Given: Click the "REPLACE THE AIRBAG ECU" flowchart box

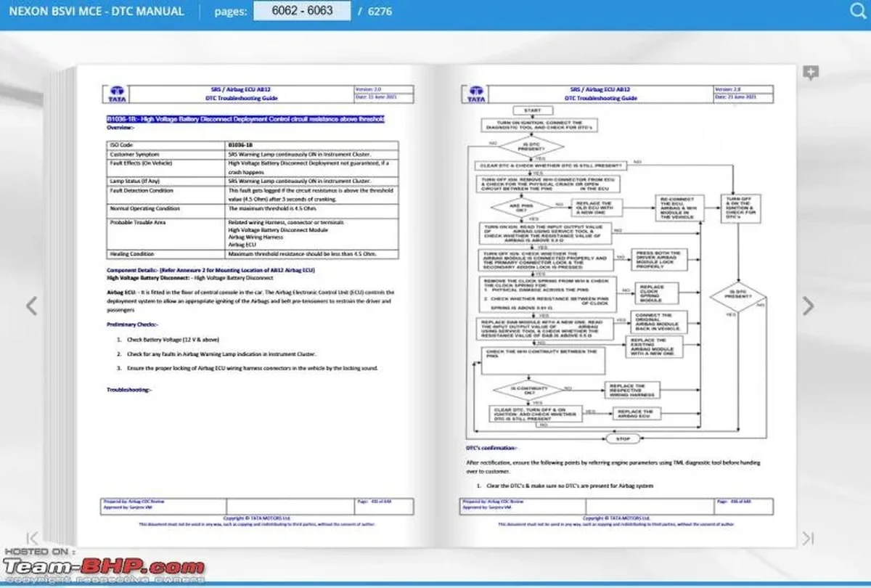Looking at the screenshot, I should pos(637,412).
